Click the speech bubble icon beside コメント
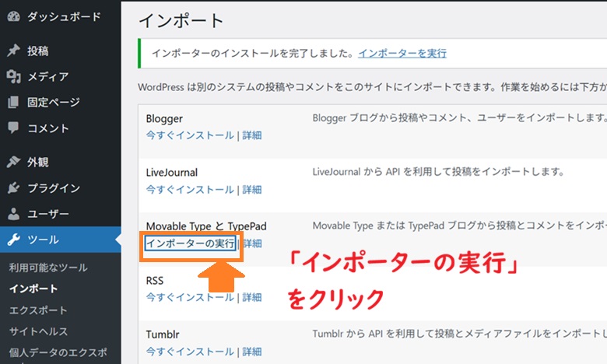Screen dimensions: 607x364 13,128
